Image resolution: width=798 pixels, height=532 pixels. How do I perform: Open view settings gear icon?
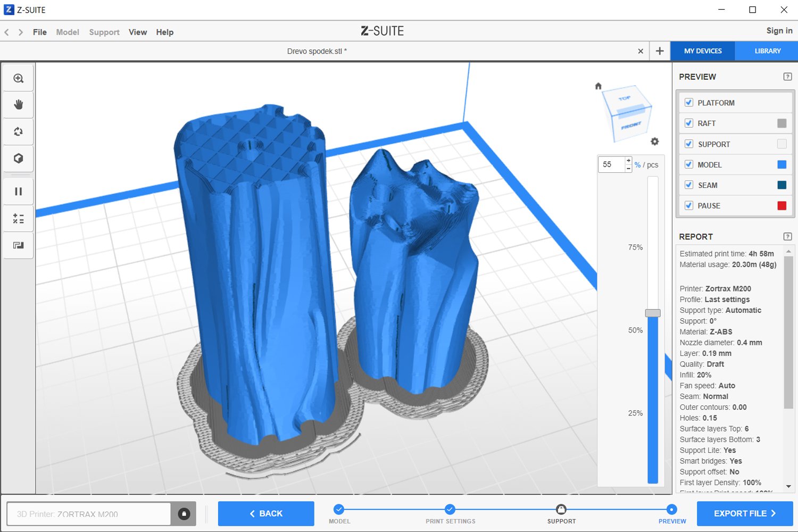tap(655, 142)
